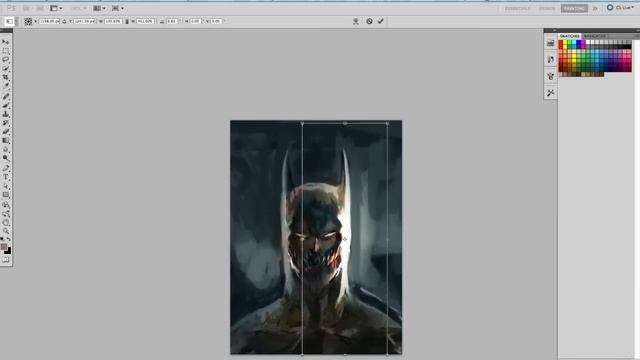This screenshot has height=360, width=640.
Task: Switch between free transform and warp modes
Action: point(356,21)
